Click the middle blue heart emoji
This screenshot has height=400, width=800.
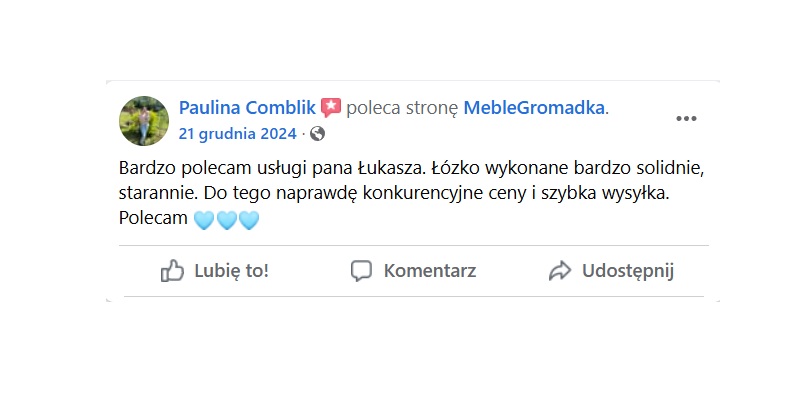click(x=226, y=219)
